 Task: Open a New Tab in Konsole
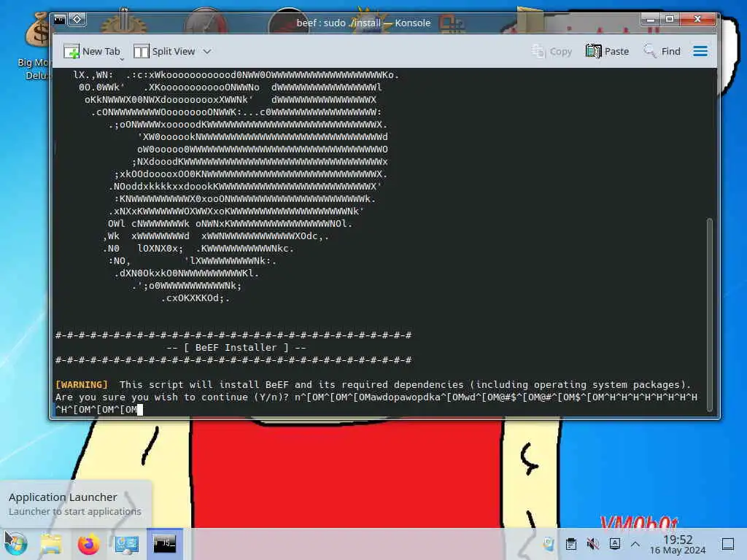91,51
